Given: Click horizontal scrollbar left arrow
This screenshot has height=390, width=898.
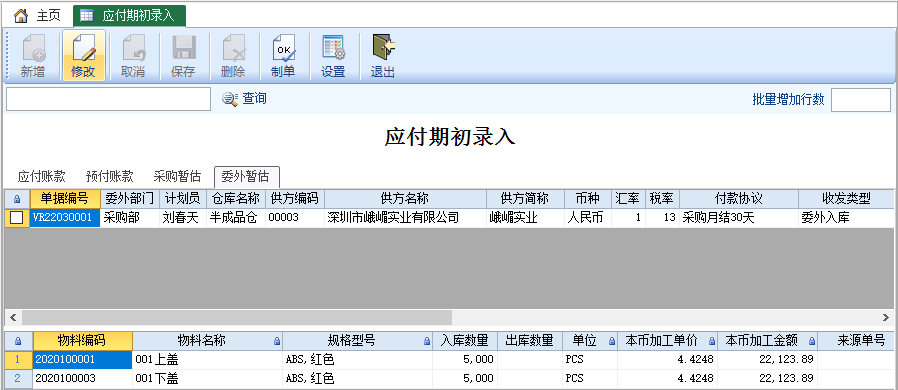Looking at the screenshot, I should pos(13,317).
